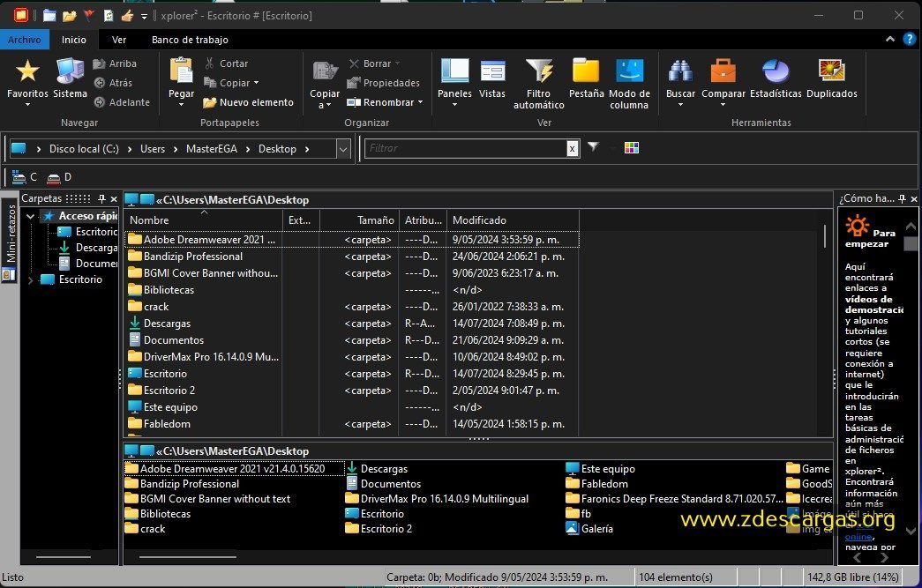Expand the Borrar dropdown arrow
Viewport: 922px width, 588px height.
pyautogui.click(x=398, y=63)
